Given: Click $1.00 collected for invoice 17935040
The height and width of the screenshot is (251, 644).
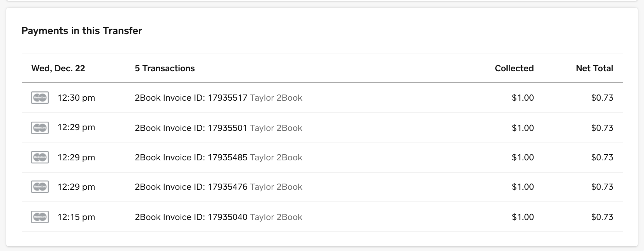Looking at the screenshot, I should tap(523, 217).
